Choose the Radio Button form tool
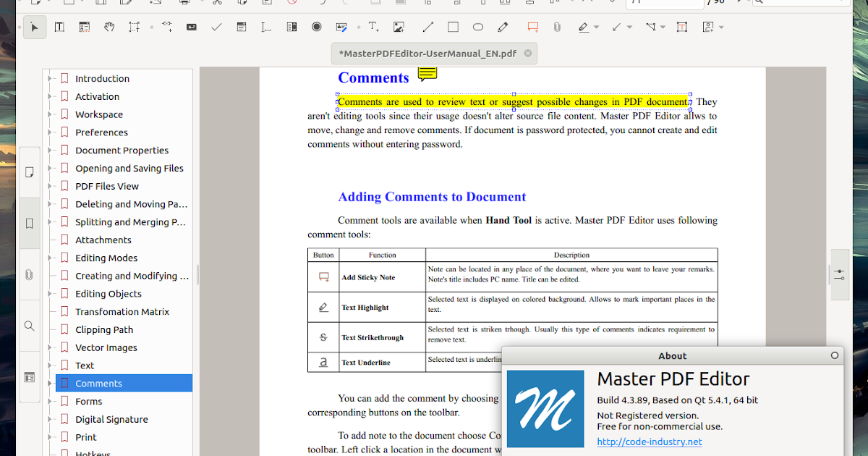This screenshot has height=456, width=868. pyautogui.click(x=317, y=28)
